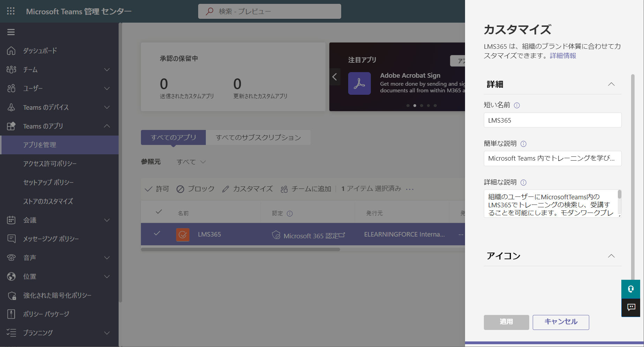Click scrollbar inside 詳細な説明 textbox
The image size is (644, 347).
pyautogui.click(x=620, y=194)
